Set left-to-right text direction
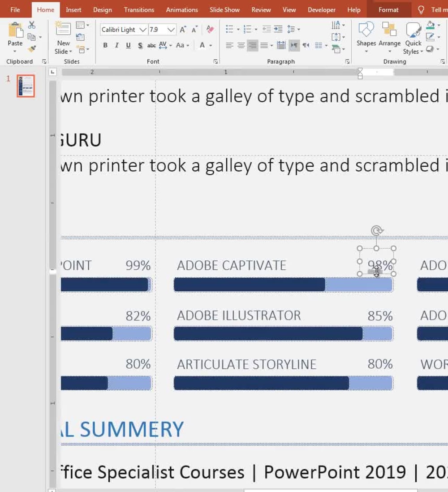This screenshot has width=448, height=492. [x=294, y=46]
